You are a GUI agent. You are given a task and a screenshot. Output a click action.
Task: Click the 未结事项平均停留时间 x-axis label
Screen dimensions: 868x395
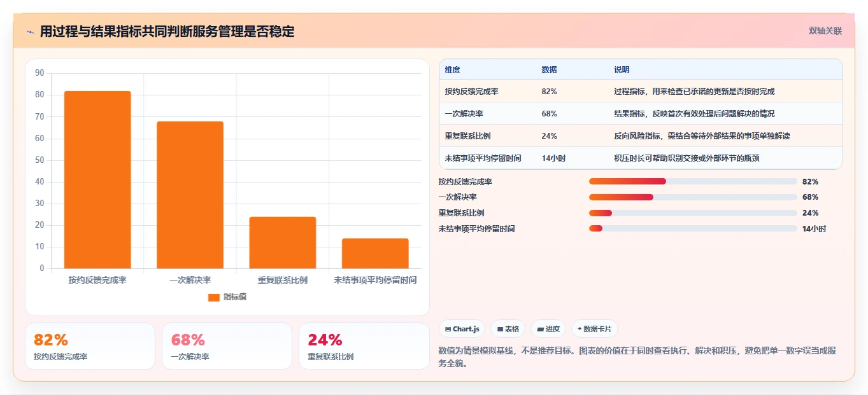pos(375,280)
